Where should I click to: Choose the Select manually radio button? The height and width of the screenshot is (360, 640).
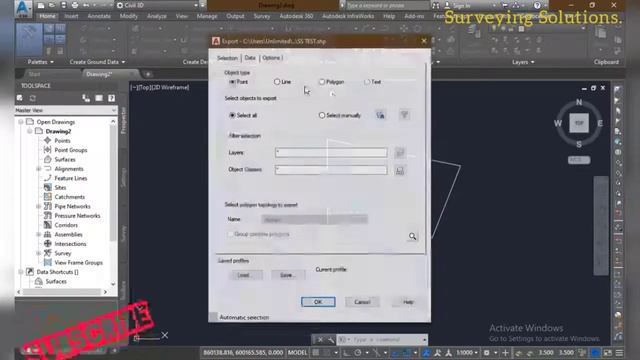322,116
